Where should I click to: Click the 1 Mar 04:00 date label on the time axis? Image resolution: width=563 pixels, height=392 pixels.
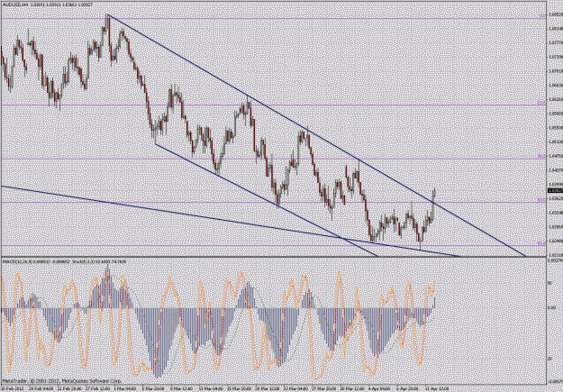click(124, 388)
